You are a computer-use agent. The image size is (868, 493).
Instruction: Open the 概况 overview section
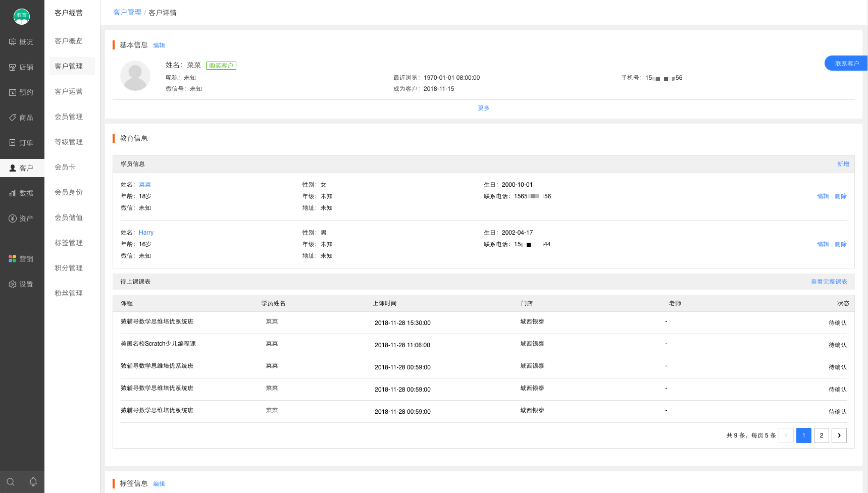click(x=22, y=42)
